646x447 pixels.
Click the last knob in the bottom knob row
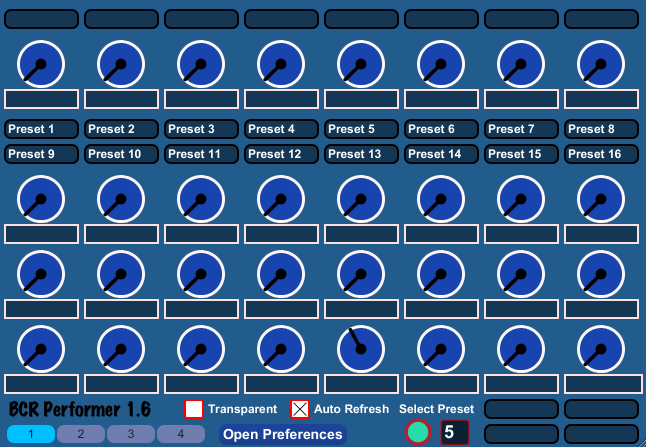(x=601, y=349)
